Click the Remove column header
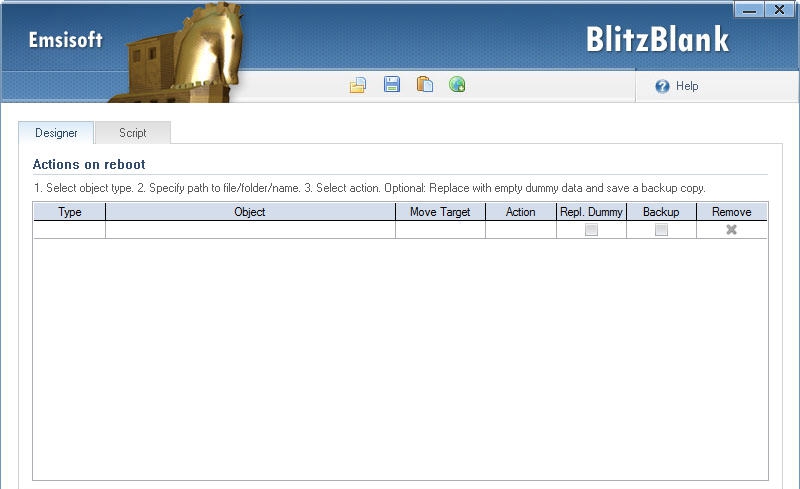This screenshot has height=489, width=800. click(x=732, y=212)
